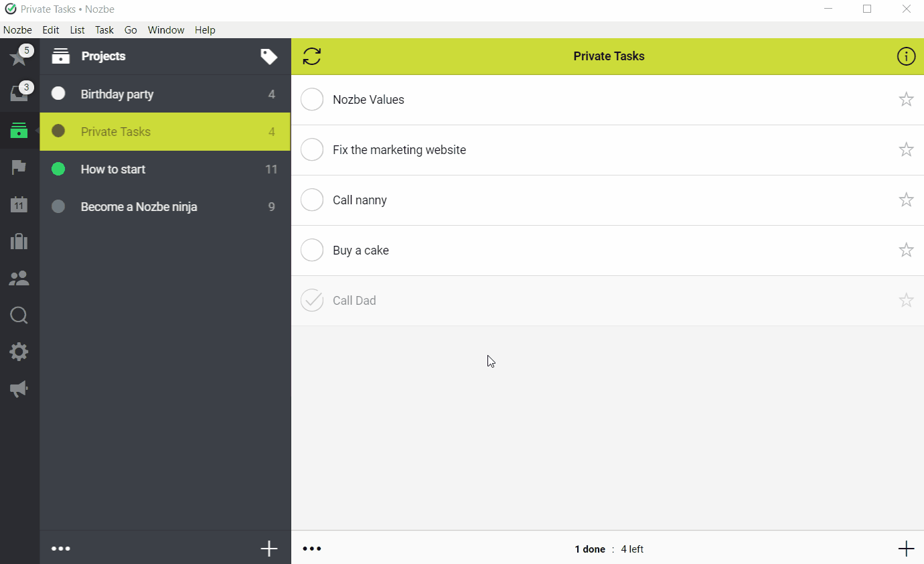Open the Buy a cake task text
The height and width of the screenshot is (564, 924).
click(x=361, y=251)
